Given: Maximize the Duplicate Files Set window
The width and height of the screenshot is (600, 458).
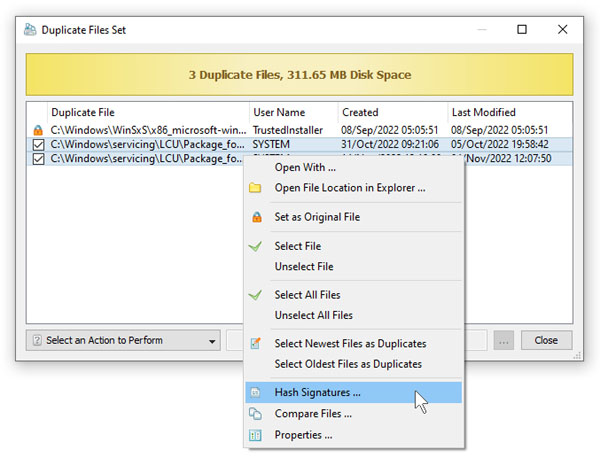Looking at the screenshot, I should (x=522, y=29).
